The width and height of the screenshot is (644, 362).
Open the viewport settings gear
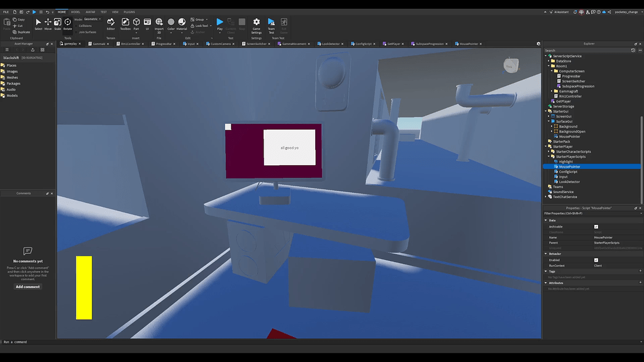point(538,43)
